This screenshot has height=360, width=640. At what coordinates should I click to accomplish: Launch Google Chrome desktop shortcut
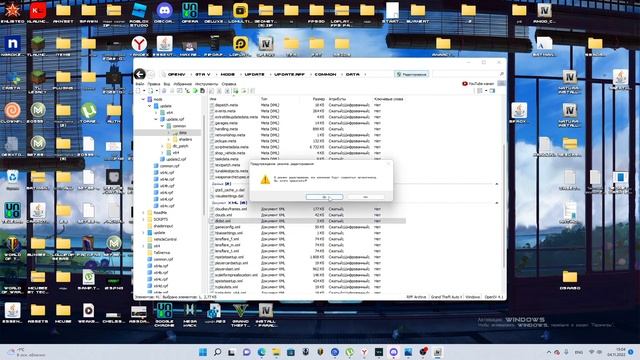[164, 315]
